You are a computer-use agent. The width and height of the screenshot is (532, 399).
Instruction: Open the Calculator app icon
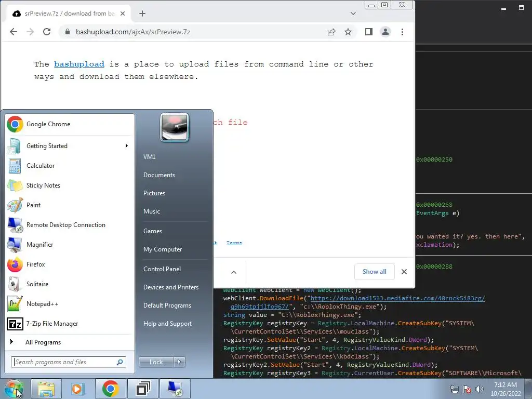(x=15, y=166)
